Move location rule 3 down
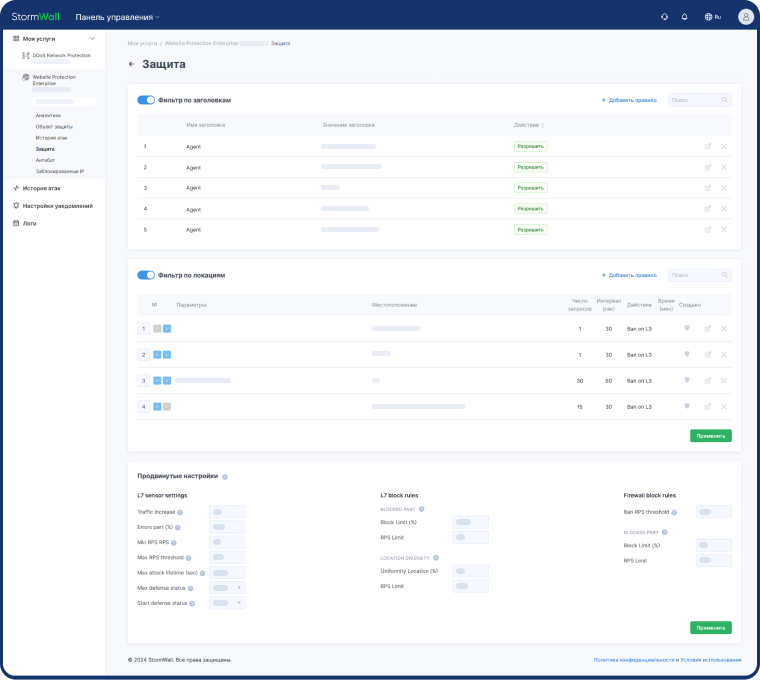Image resolution: width=760 pixels, height=680 pixels. tap(167, 381)
